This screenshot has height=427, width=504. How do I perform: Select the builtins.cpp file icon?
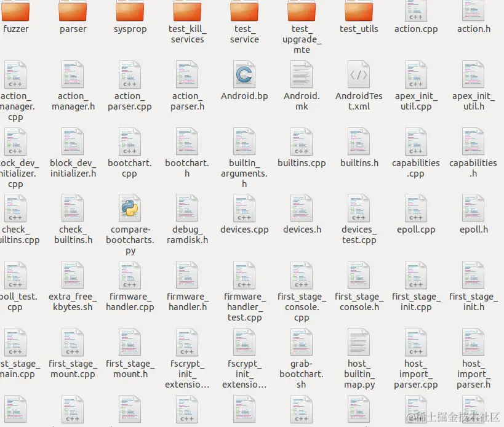(x=302, y=142)
